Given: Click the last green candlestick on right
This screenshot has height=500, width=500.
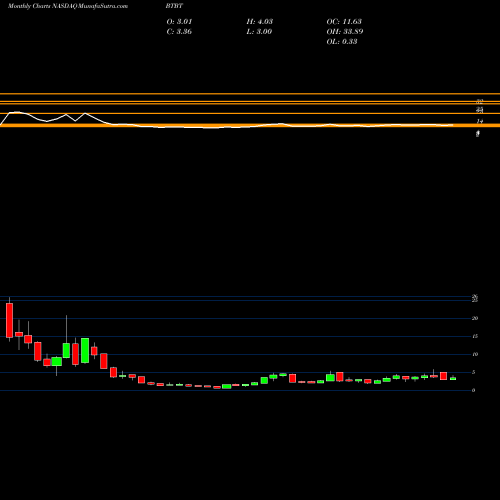Looking at the screenshot, I should (x=453, y=378).
